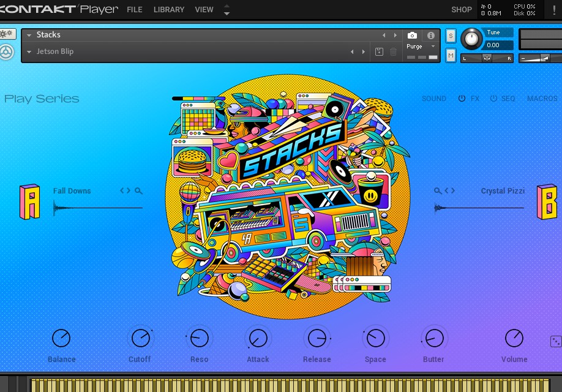This screenshot has height=392, width=562.
Task: Click the snapshot camera icon
Action: 412,36
